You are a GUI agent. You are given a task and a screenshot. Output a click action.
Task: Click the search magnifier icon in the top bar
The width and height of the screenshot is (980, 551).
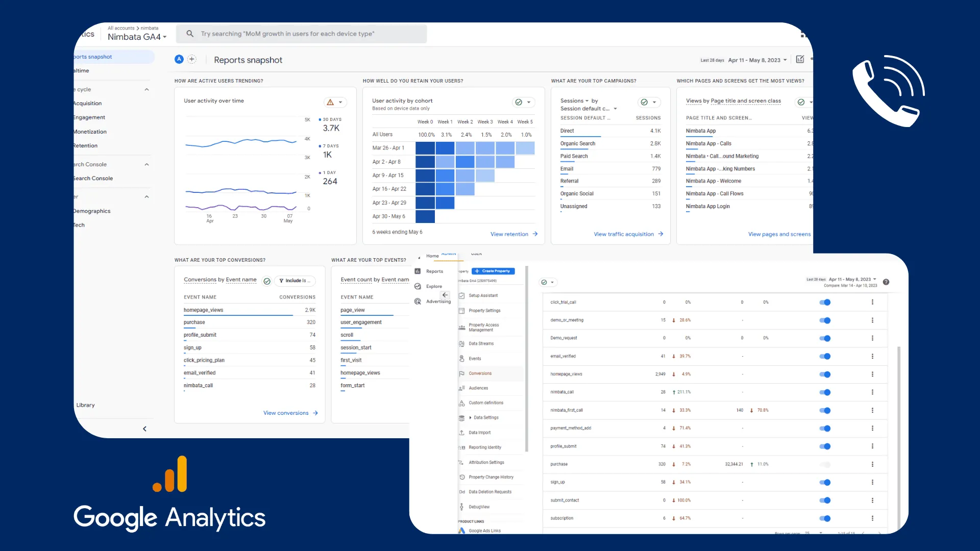pyautogui.click(x=190, y=34)
